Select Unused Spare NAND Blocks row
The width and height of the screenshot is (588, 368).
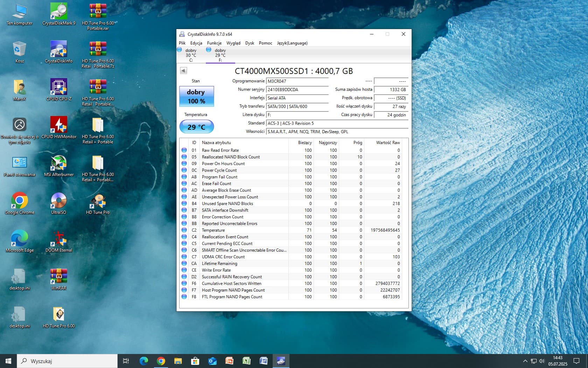(x=291, y=204)
